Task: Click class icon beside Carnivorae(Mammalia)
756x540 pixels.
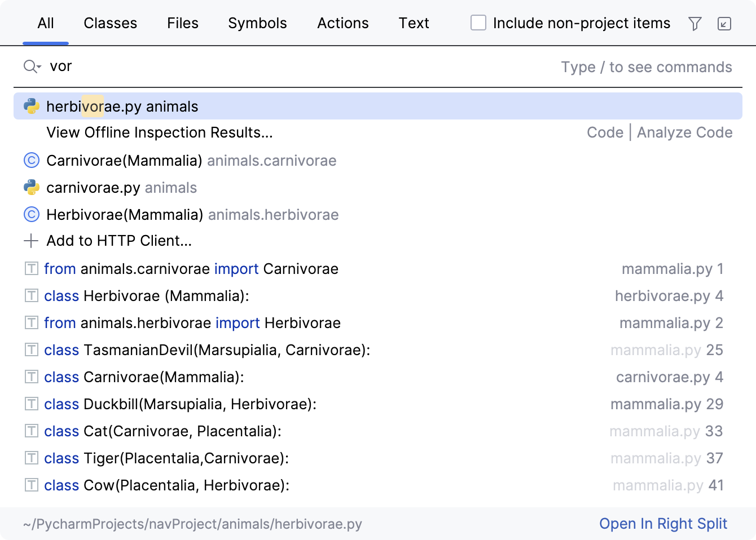Action: [x=32, y=161]
